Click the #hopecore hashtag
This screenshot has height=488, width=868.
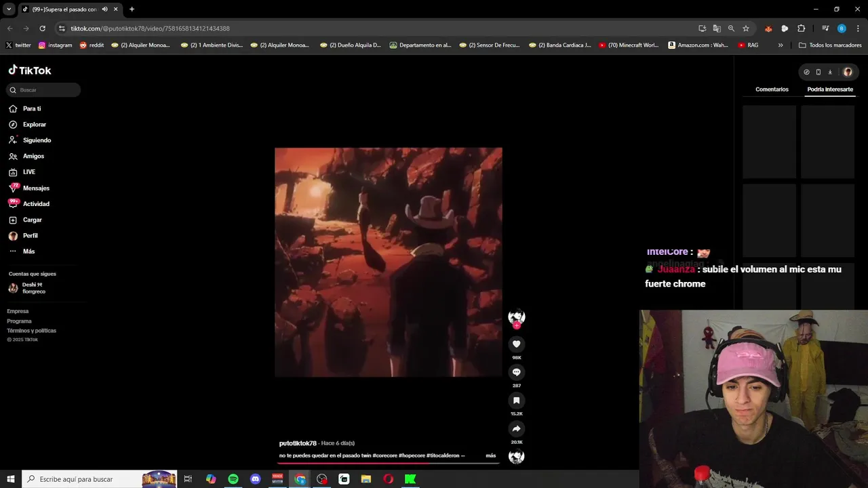point(412,455)
